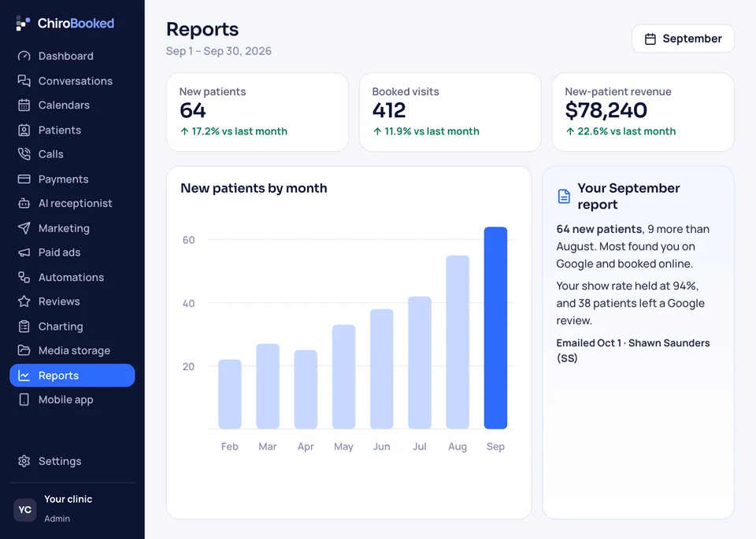
Task: Click the 'Your September report' heading
Action: tap(628, 196)
